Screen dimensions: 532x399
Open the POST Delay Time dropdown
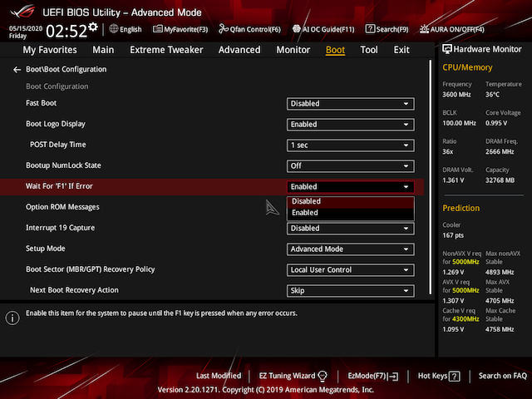tap(351, 145)
